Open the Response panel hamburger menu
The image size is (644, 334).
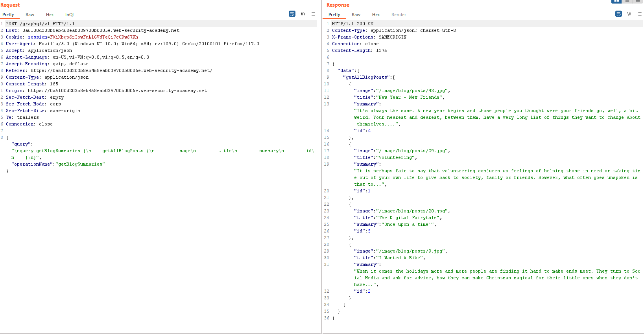coord(640,14)
